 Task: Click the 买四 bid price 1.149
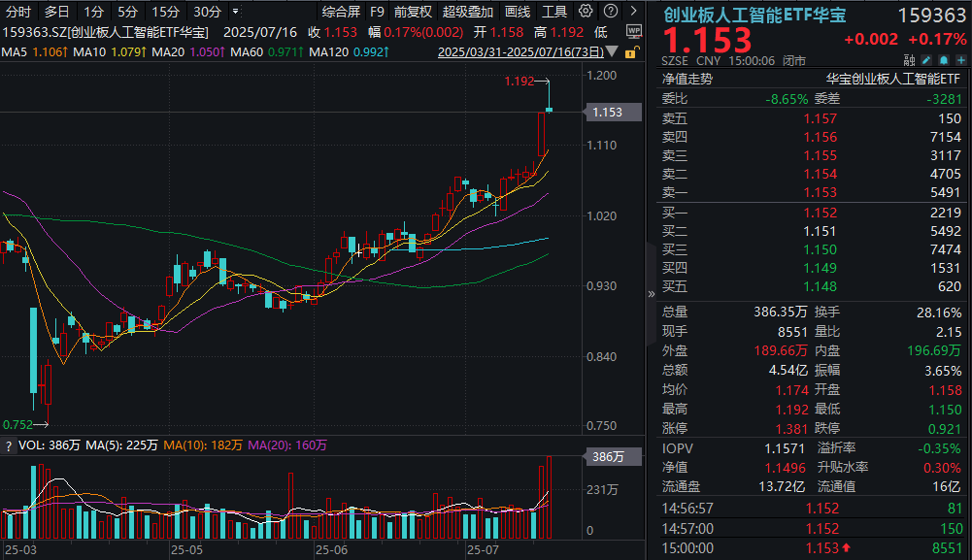point(821,268)
